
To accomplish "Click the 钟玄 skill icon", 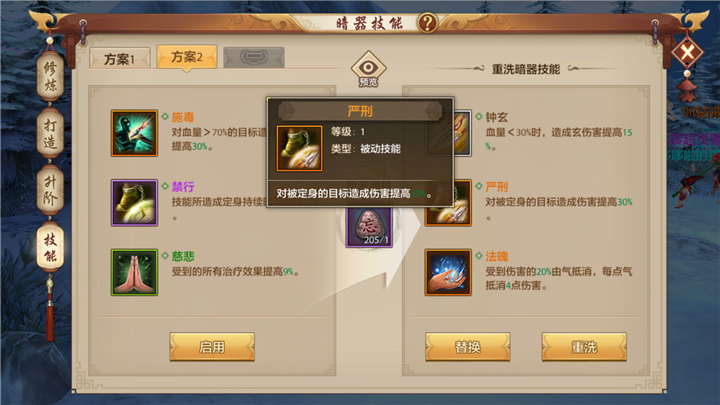I will click(x=462, y=133).
